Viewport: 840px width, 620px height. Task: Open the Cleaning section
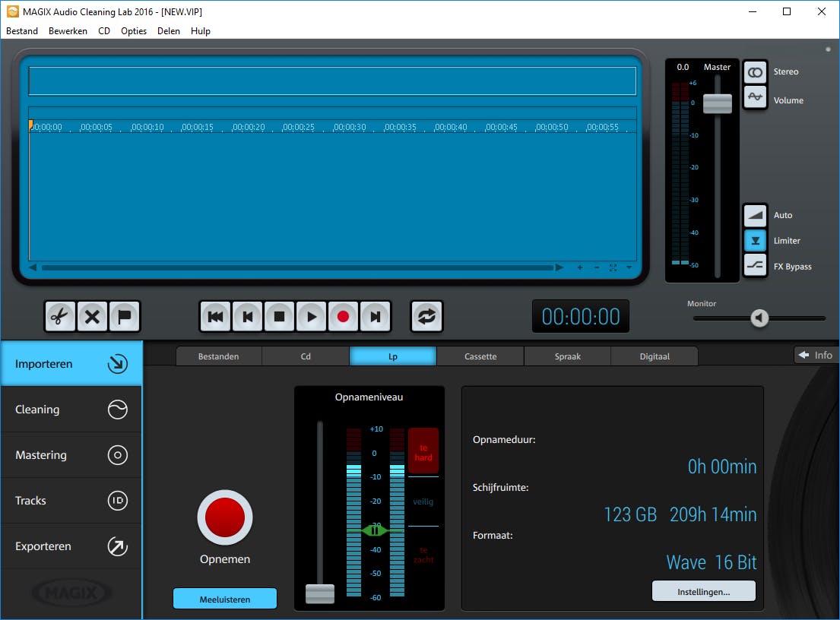pos(71,410)
